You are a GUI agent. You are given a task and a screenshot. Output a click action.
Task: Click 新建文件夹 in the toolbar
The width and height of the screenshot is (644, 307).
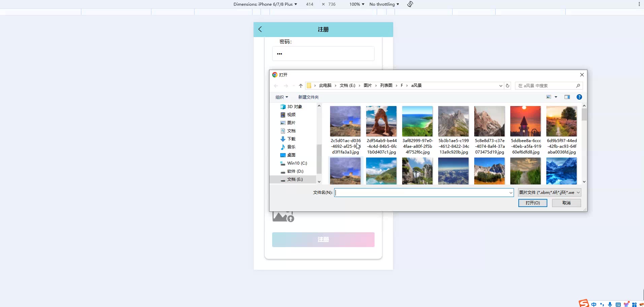point(308,97)
